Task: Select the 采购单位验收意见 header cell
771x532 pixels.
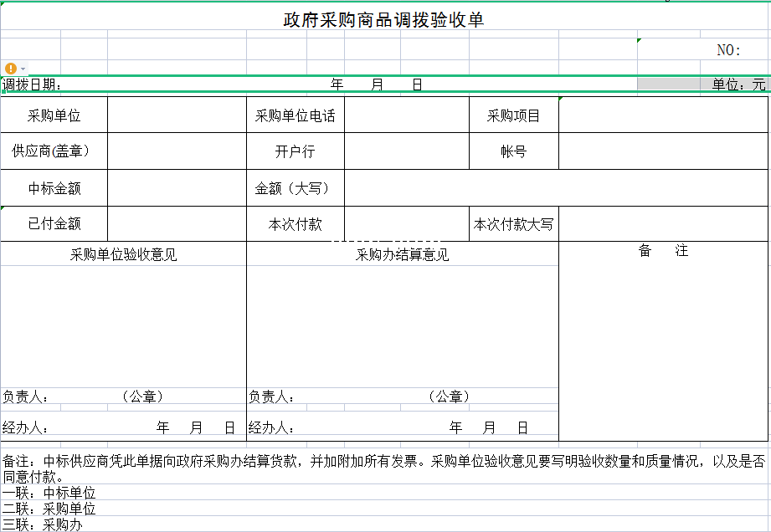Action: (x=124, y=255)
